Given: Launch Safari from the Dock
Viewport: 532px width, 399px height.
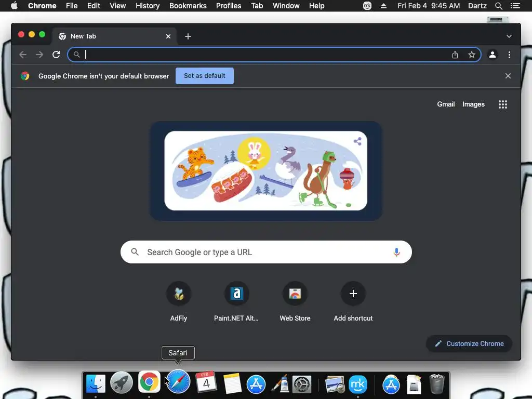Looking at the screenshot, I should (x=178, y=382).
